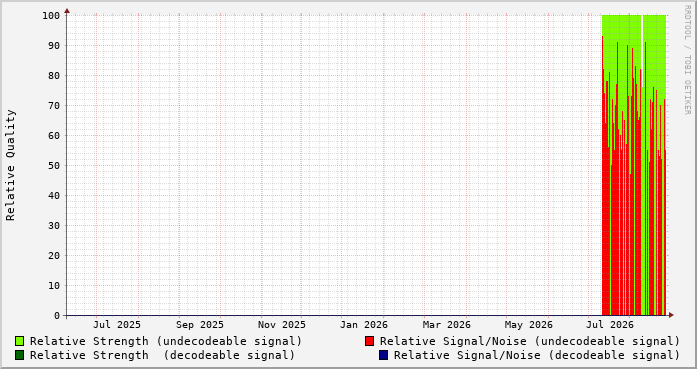Click the Sep 2025 x-axis label

coord(200,325)
